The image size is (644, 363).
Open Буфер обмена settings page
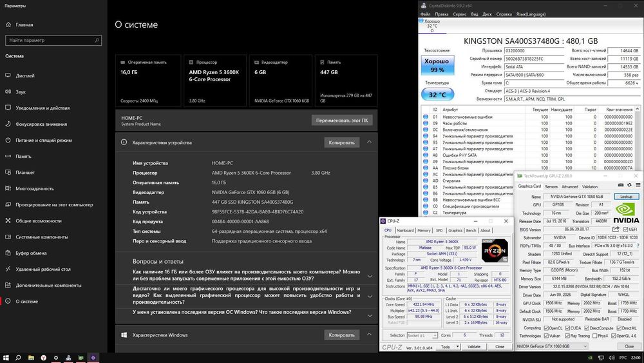pos(26,253)
